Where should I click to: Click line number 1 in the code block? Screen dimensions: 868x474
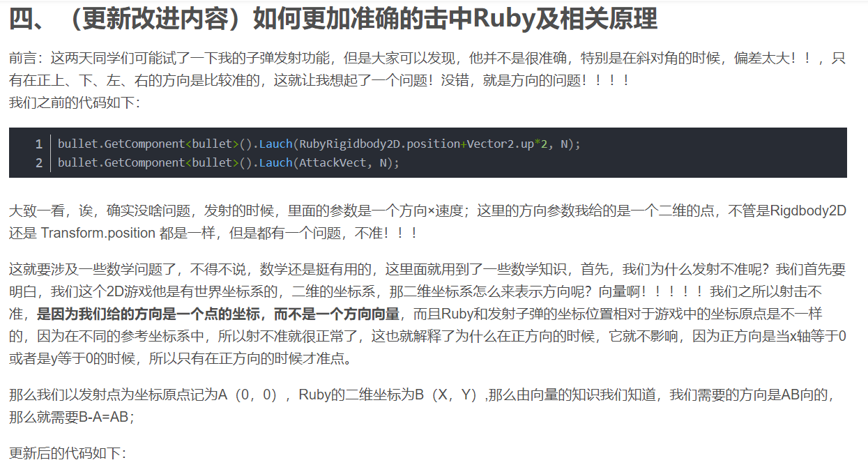point(39,144)
